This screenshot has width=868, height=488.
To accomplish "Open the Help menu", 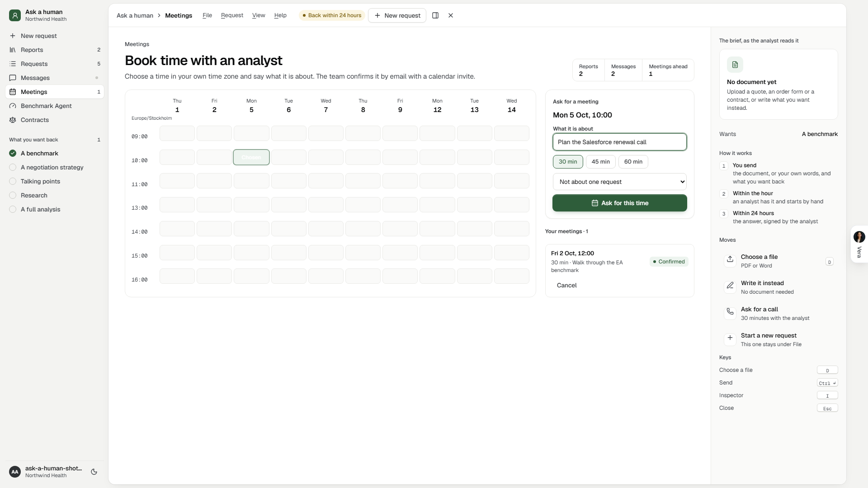I will coord(280,15).
